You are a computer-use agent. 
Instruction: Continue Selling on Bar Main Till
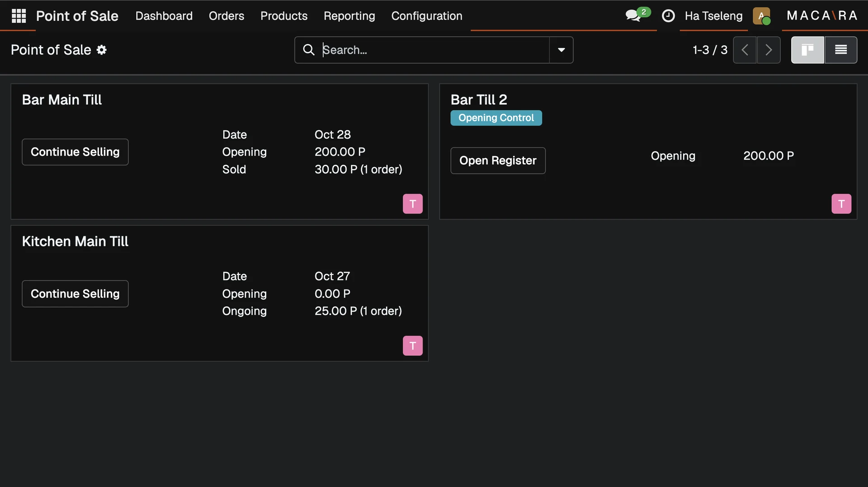click(x=75, y=152)
